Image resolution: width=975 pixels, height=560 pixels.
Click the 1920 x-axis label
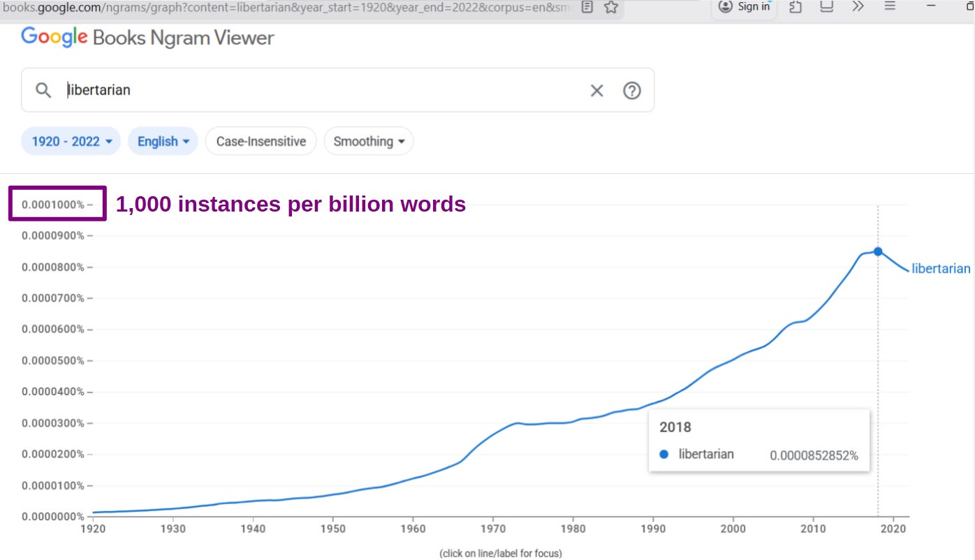tap(93, 529)
